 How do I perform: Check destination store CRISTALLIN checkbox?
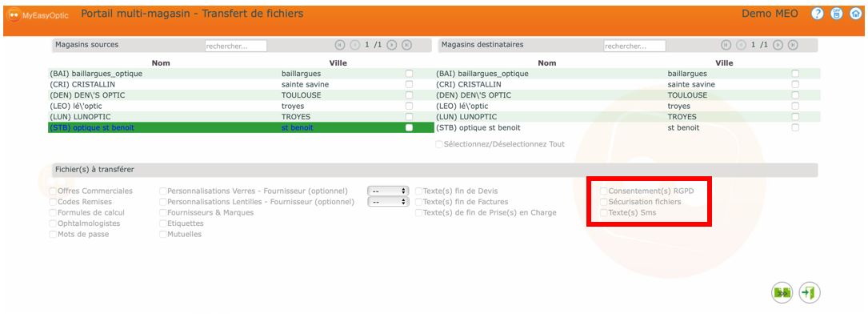[795, 84]
